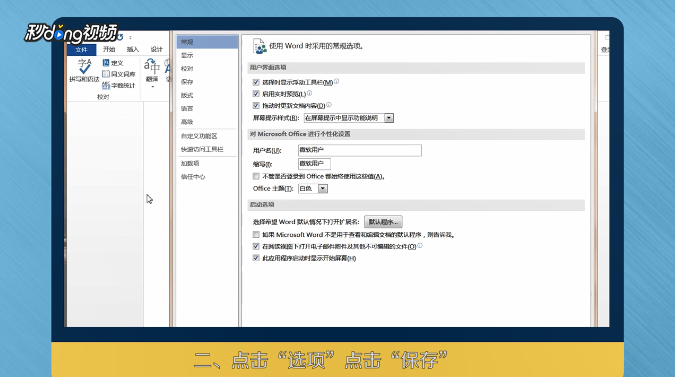Click the redo icon in quick access toolbar

click(120, 37)
